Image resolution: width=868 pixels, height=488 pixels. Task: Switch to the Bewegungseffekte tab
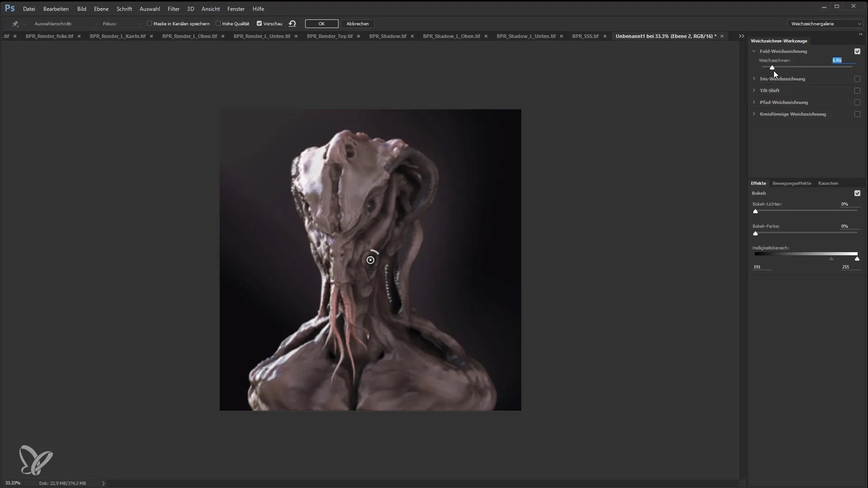[x=792, y=183]
